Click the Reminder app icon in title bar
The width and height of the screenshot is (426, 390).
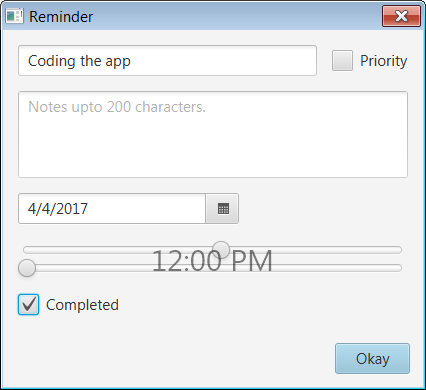point(15,16)
